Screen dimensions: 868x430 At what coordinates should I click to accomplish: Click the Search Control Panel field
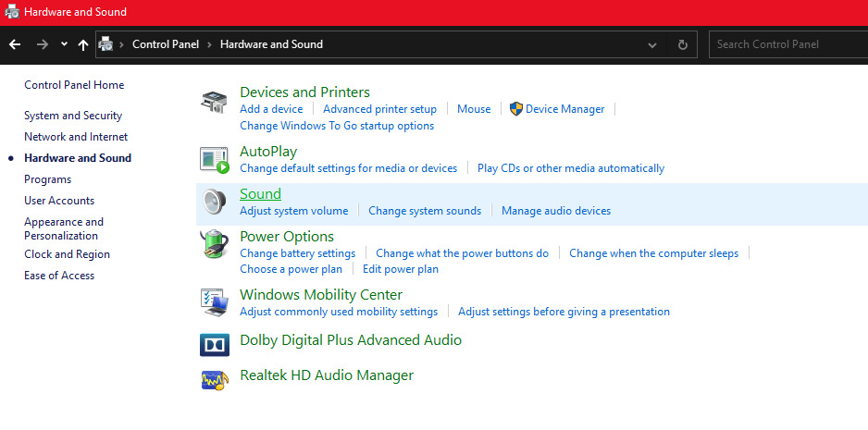[x=787, y=44]
